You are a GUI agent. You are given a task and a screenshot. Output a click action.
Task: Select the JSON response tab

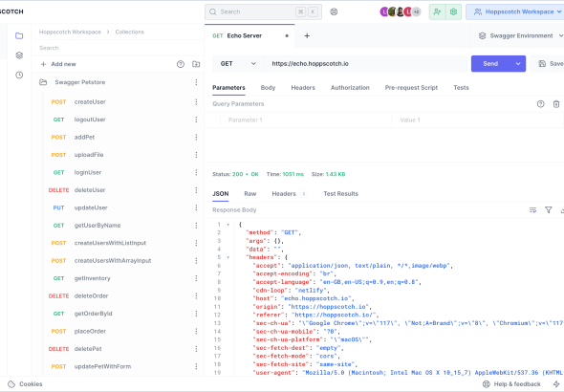tap(221, 193)
